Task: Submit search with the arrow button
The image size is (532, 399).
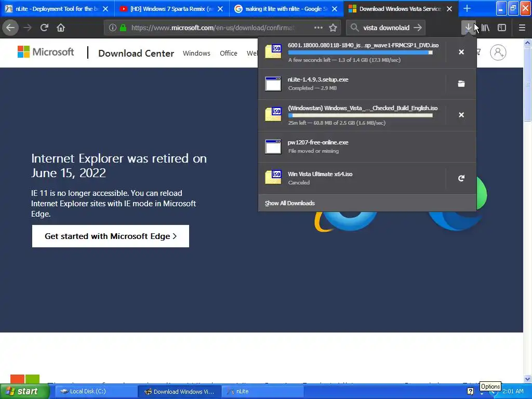Action: pos(418,28)
